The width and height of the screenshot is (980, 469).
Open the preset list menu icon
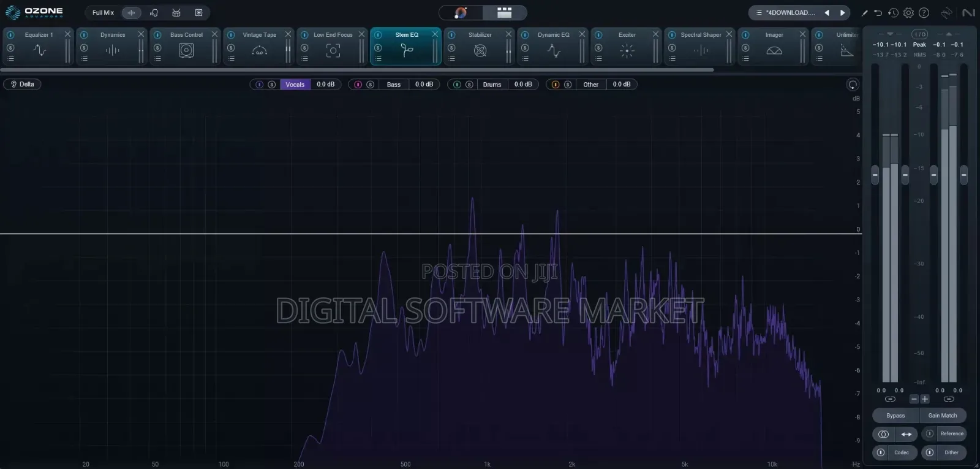click(x=758, y=12)
